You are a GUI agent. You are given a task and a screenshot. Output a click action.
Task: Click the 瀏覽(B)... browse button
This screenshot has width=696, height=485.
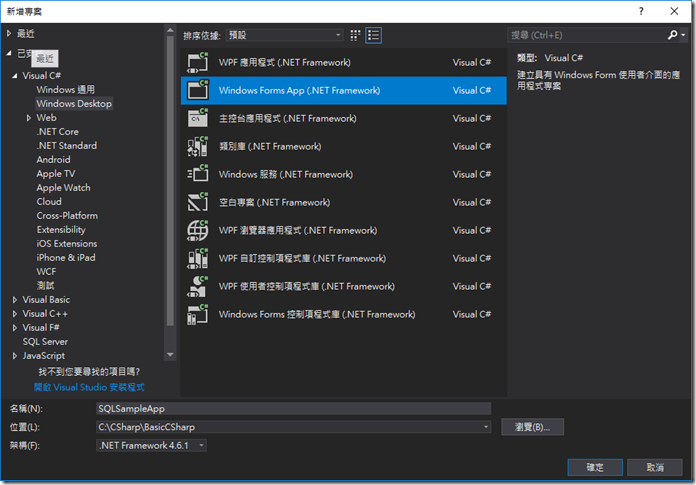(532, 427)
